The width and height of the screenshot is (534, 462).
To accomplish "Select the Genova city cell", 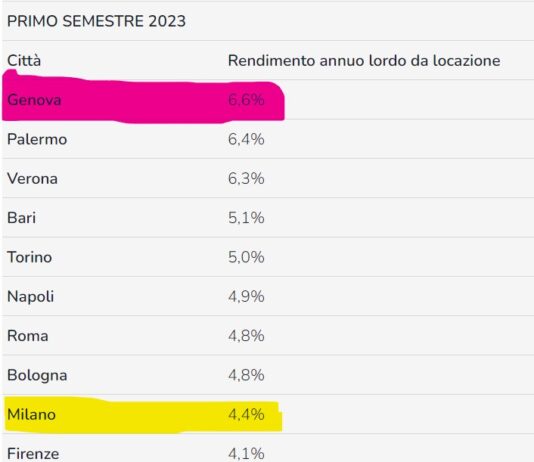I will click(34, 100).
